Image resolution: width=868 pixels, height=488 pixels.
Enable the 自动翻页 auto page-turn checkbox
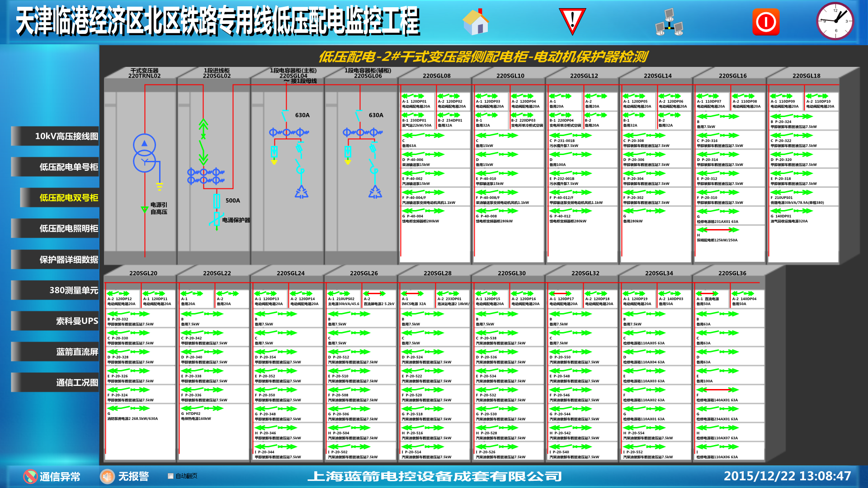(x=171, y=476)
